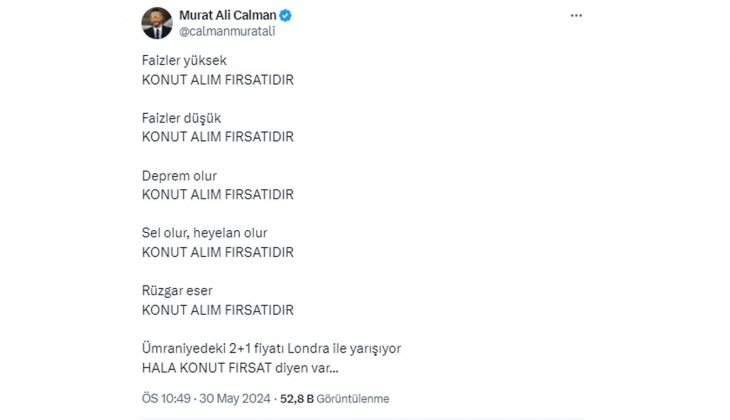Click Murat Ali Calman's profile avatar
730x420 pixels.
pos(157,23)
